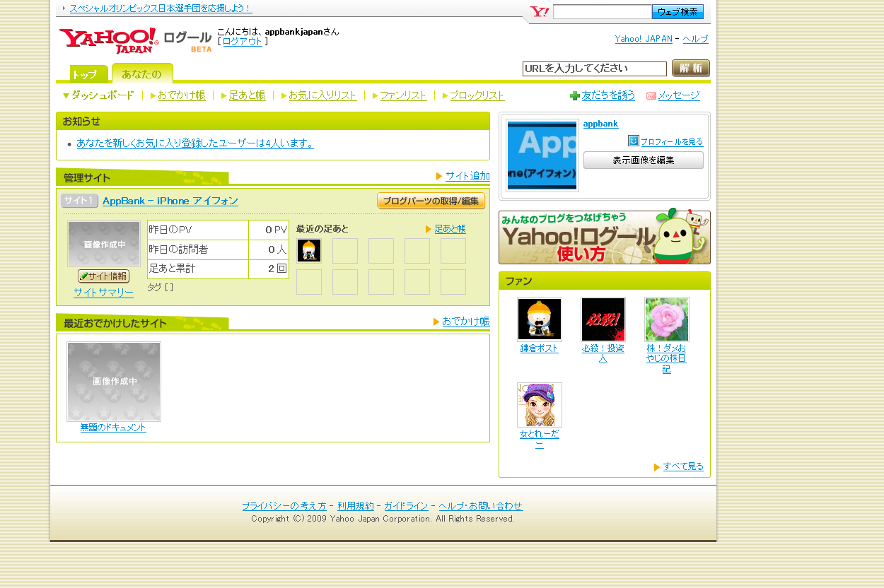Open 無題のドキュメント text link
Screen dimensions: 884x588
tap(113, 428)
